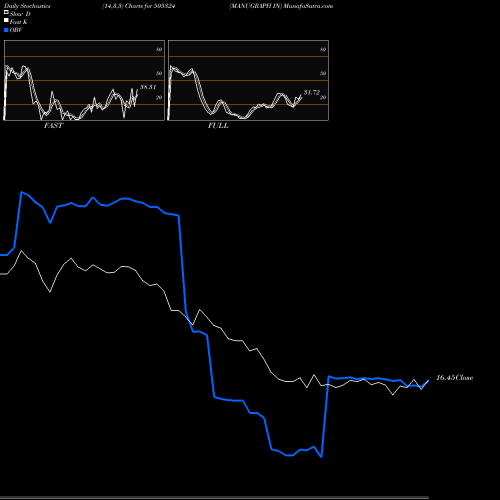Click the 31.72 value in FULL chart
500x500 pixels.
point(312,92)
